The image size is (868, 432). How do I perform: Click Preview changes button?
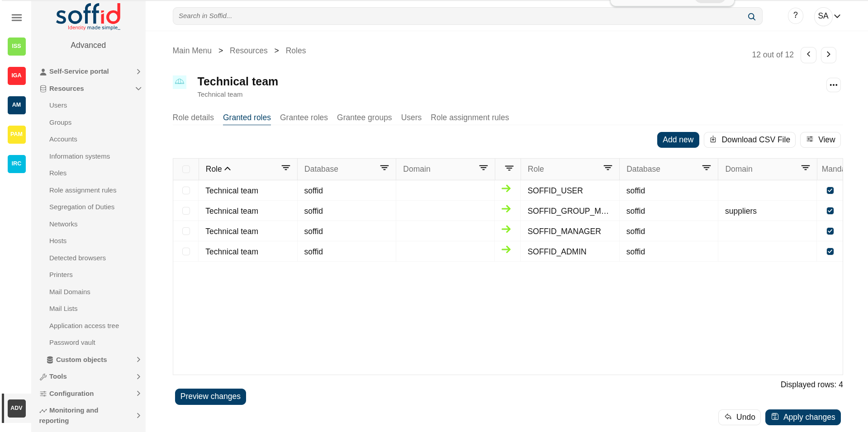(210, 396)
